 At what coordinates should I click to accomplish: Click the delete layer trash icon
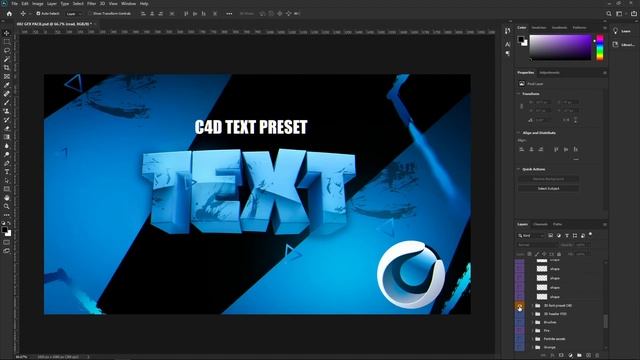(598, 356)
